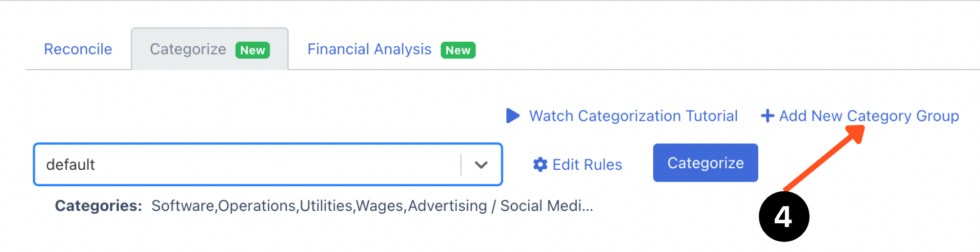Open Watch Categorization Tutorial link

633,116
